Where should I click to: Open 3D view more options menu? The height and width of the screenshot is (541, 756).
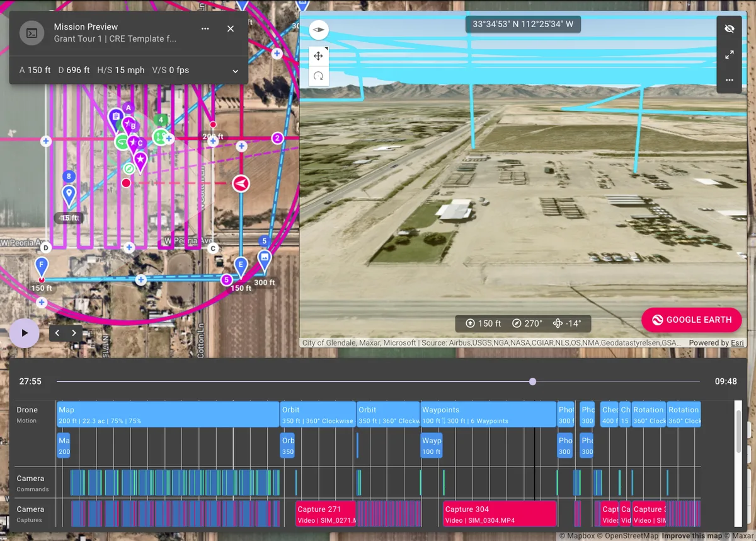pyautogui.click(x=730, y=80)
